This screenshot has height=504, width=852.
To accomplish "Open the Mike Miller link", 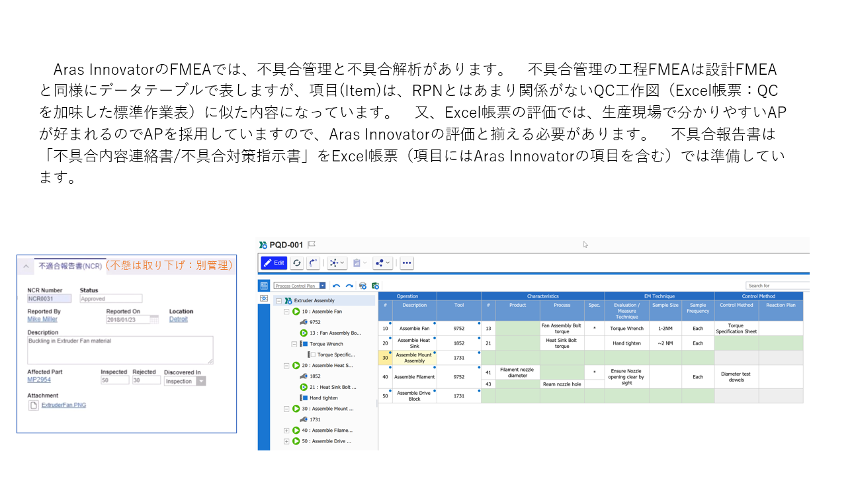I will click(42, 319).
